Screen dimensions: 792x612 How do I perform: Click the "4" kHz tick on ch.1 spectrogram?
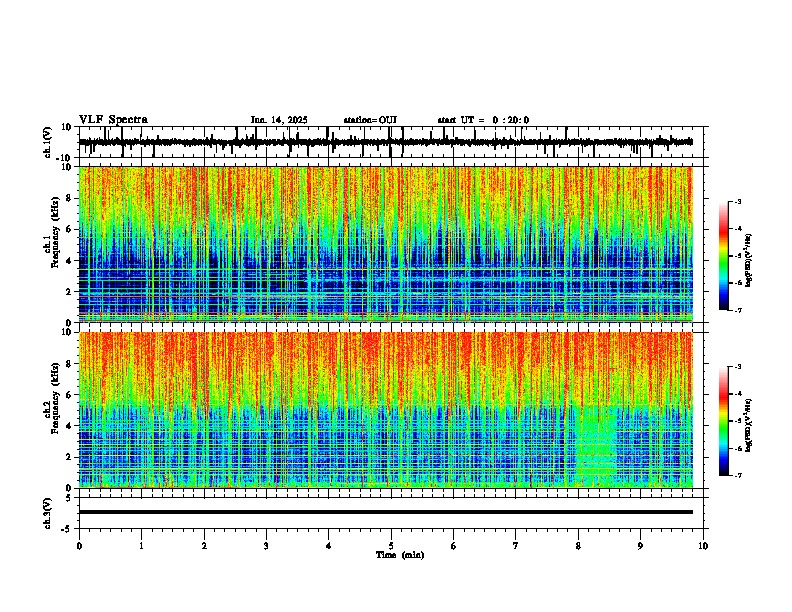pos(70,261)
